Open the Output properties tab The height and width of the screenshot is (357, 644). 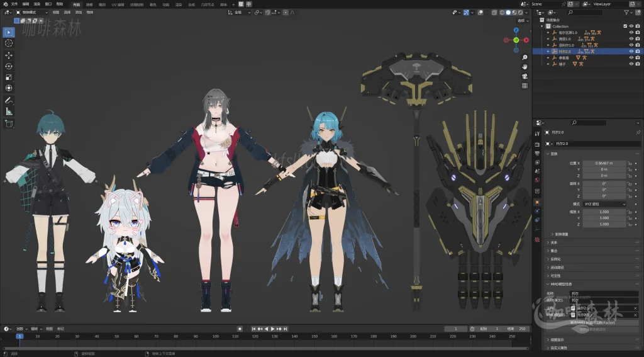[537, 154]
